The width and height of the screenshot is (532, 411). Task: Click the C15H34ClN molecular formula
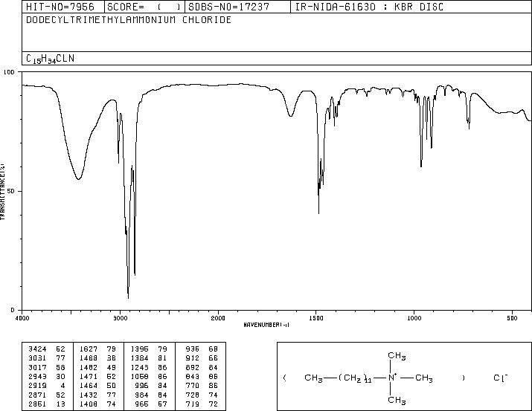[x=50, y=59]
